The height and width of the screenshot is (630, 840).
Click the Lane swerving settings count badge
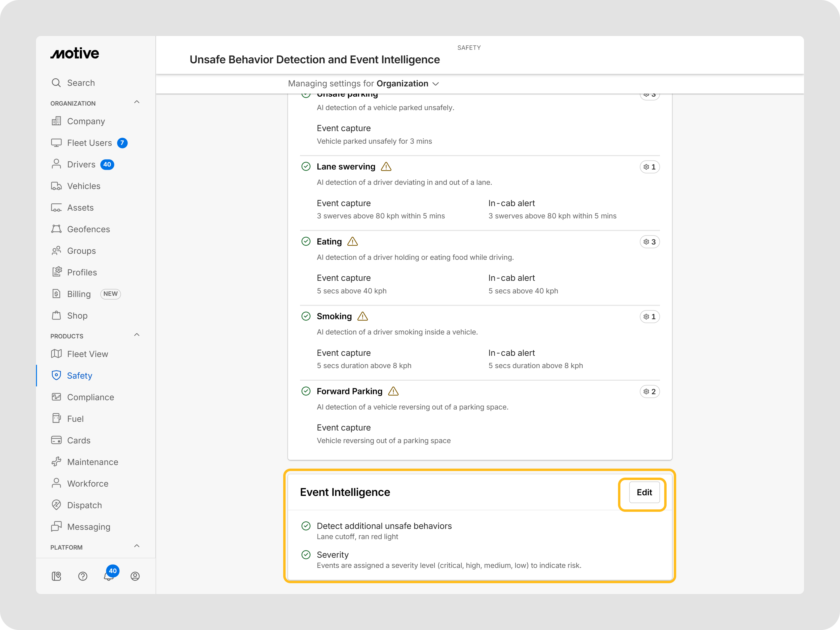click(649, 167)
